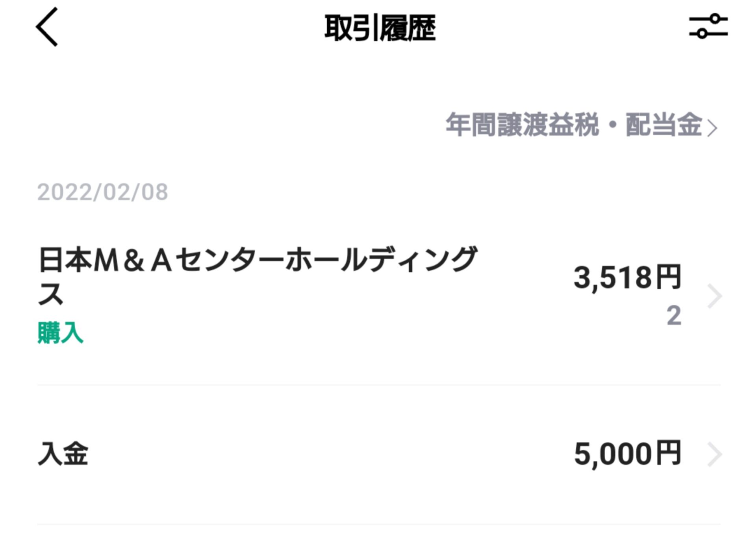Viewport: 756px width, 547px height.
Task: Tap the 年間譲渡益税 portion of the link
Action: [x=522, y=125]
